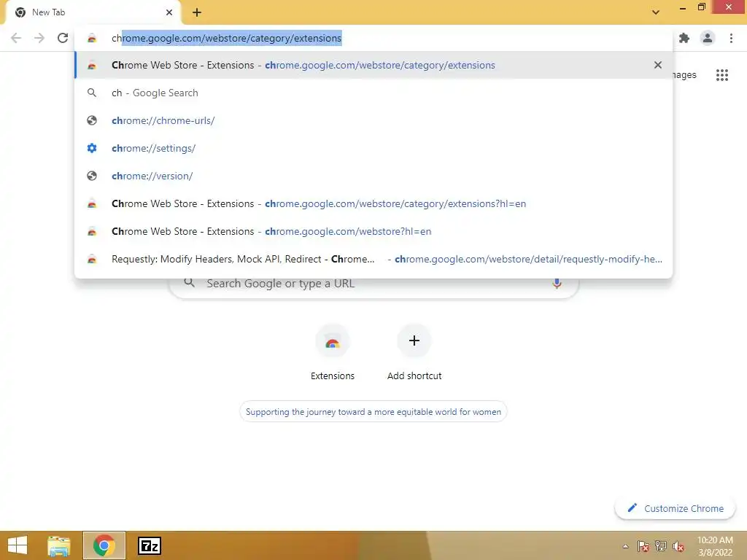Select top Chrome Web Store Extensions suggestion
The height and width of the screenshot is (560, 747).
point(373,65)
